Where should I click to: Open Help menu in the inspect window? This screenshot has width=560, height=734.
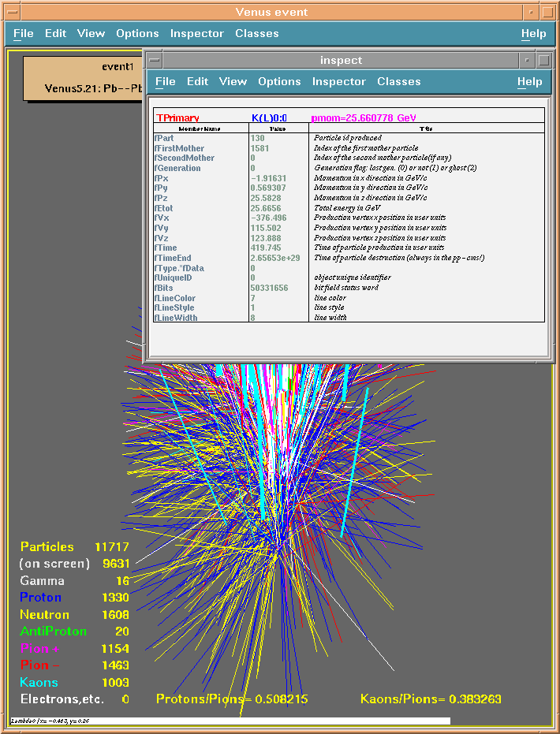point(529,82)
